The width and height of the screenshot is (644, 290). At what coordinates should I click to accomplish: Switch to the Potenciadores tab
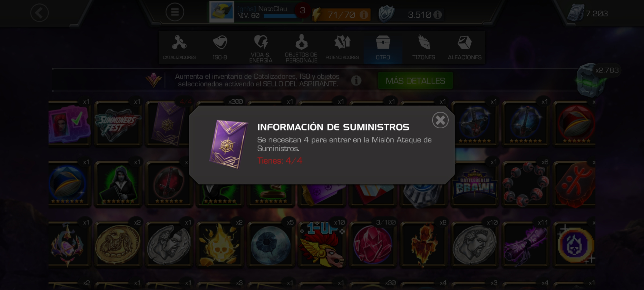(342, 48)
